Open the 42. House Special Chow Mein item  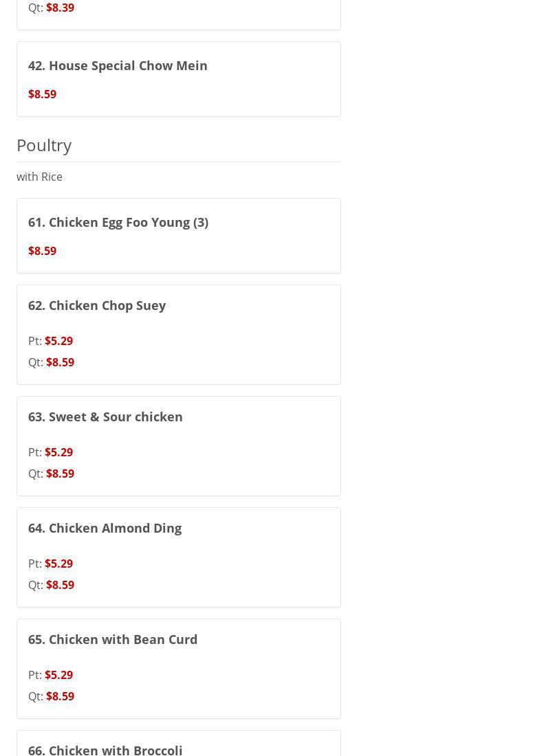click(x=118, y=65)
